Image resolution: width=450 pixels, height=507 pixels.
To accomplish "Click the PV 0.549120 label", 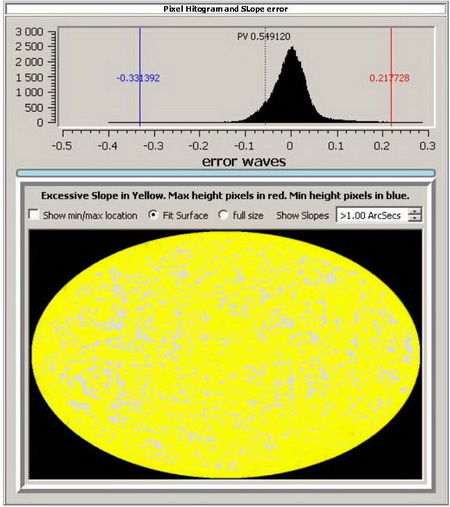I will coord(264,36).
